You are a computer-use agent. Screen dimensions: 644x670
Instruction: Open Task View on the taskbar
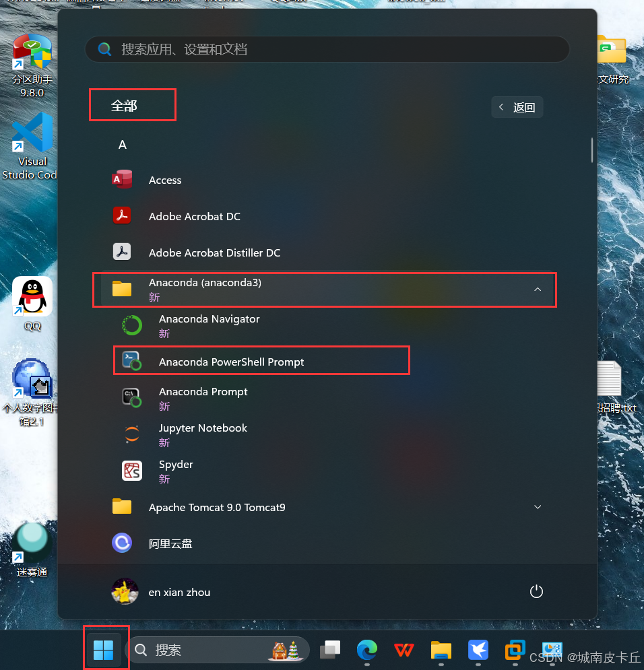pyautogui.click(x=330, y=650)
